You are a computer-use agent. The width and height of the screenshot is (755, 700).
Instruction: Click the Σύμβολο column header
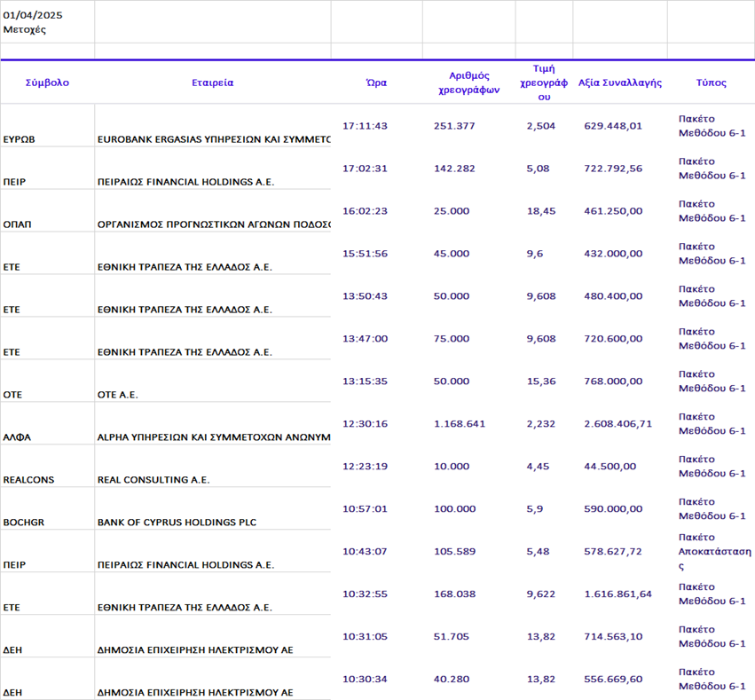[x=47, y=83]
